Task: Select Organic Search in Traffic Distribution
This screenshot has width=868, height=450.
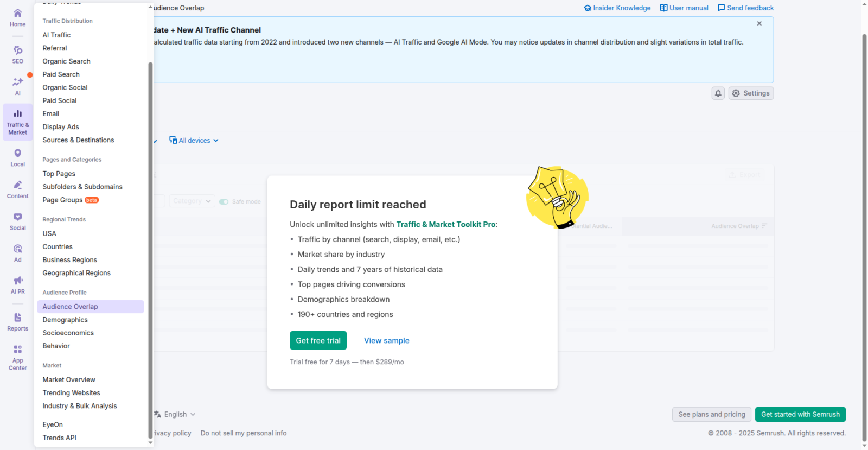Action: coord(66,61)
